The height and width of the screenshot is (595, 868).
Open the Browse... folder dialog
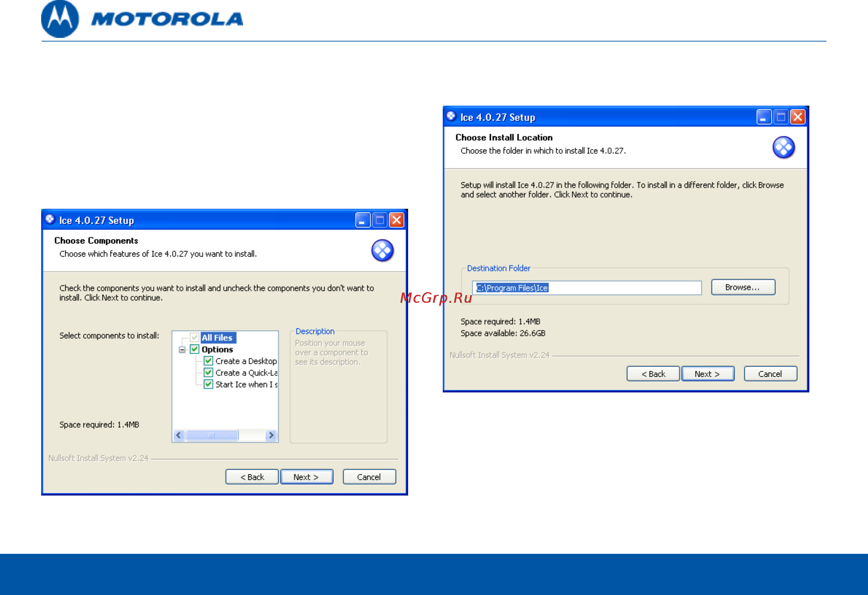[743, 287]
